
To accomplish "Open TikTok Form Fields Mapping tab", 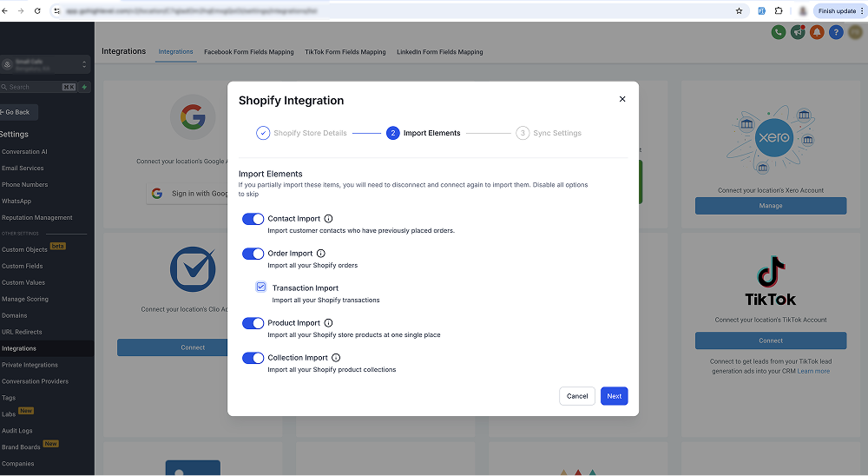I will [345, 52].
